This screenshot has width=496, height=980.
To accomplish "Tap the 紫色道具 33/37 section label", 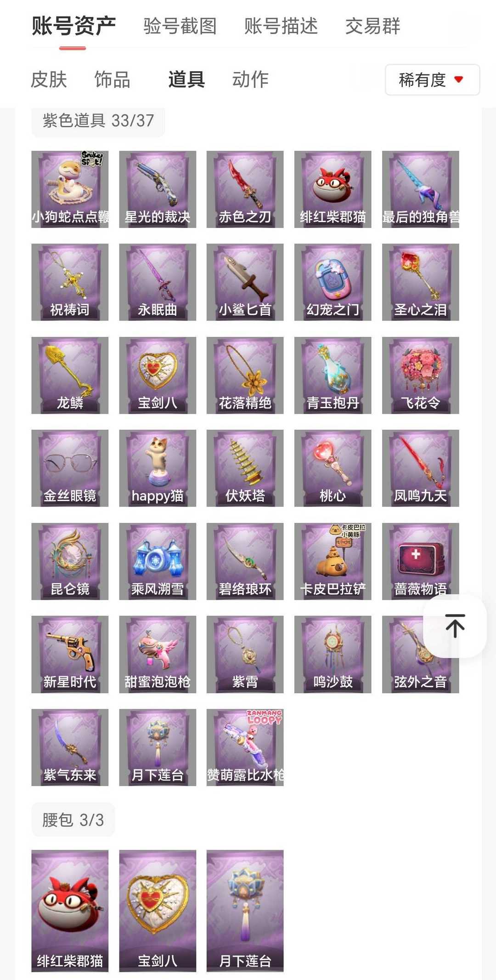I will tap(98, 121).
